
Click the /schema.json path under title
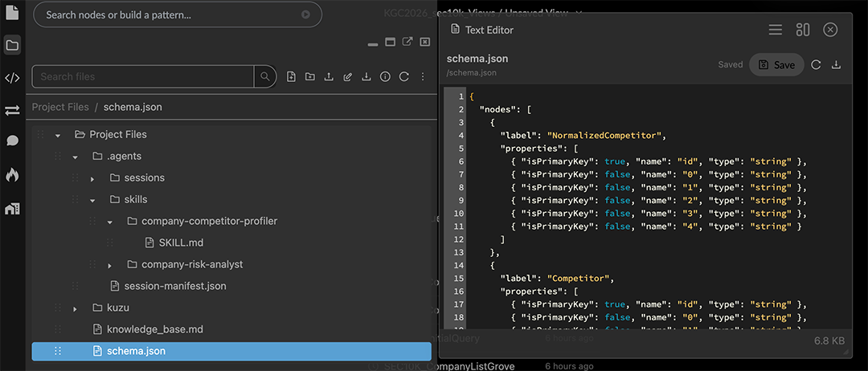point(472,72)
